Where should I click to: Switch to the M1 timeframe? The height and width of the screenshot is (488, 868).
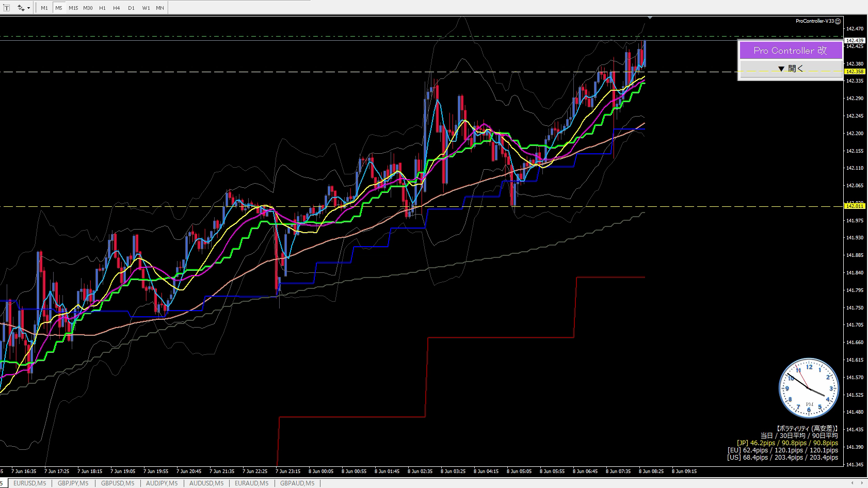coord(44,8)
